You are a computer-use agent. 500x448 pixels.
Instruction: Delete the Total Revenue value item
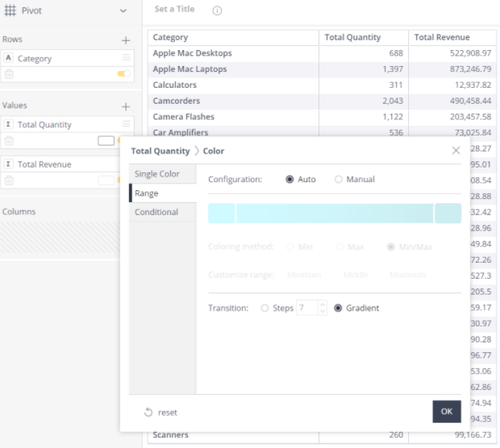(x=9, y=180)
